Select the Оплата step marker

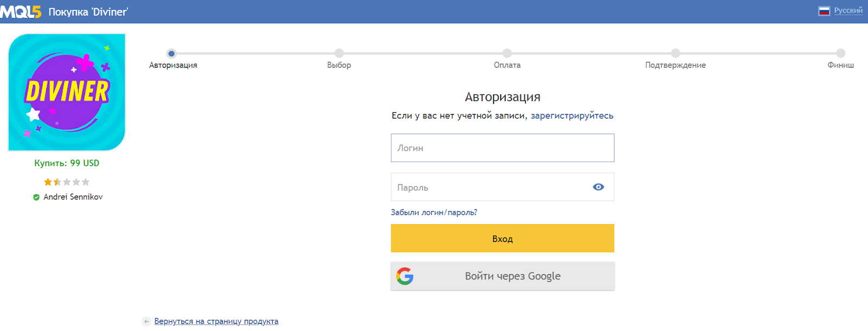507,53
